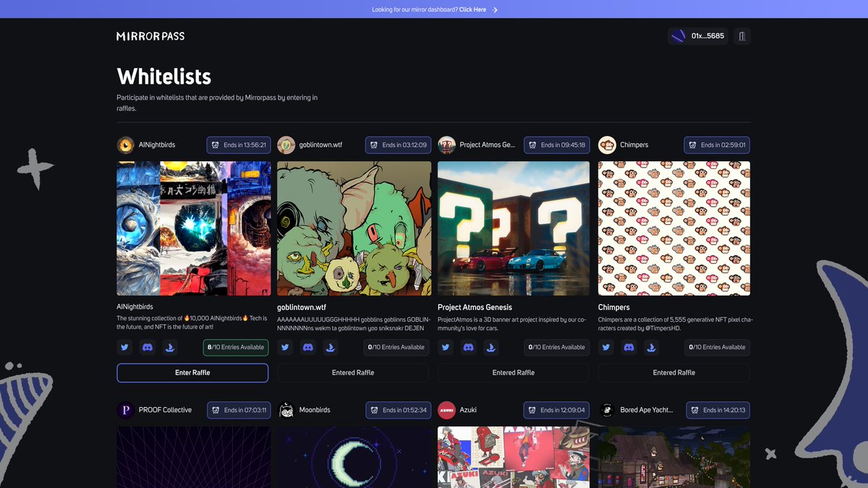This screenshot has width=868, height=488.
Task: Click the AINightbirds round avatar
Action: coord(126,145)
